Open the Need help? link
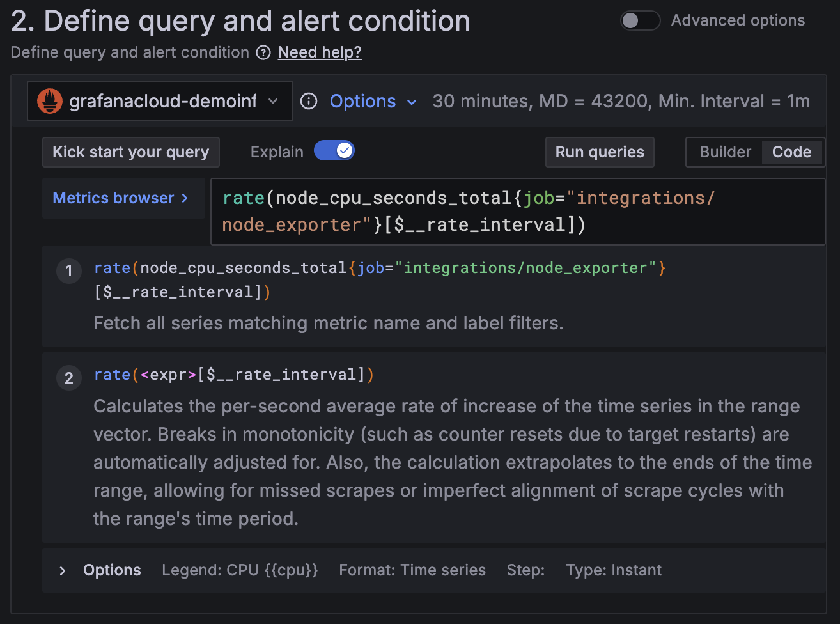The height and width of the screenshot is (624, 840). 319,52
